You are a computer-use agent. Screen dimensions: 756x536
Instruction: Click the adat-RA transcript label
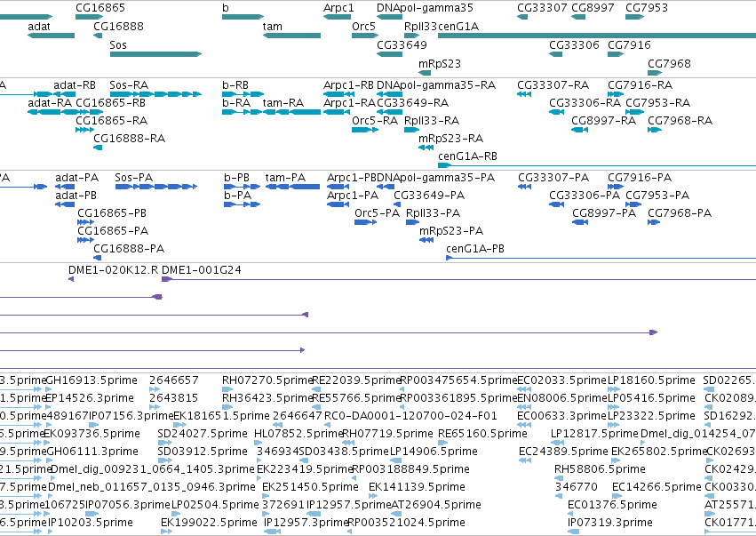50,103
